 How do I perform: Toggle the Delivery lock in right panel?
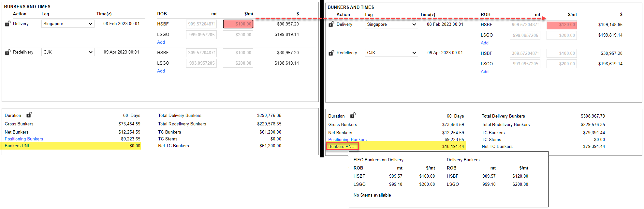(331, 24)
